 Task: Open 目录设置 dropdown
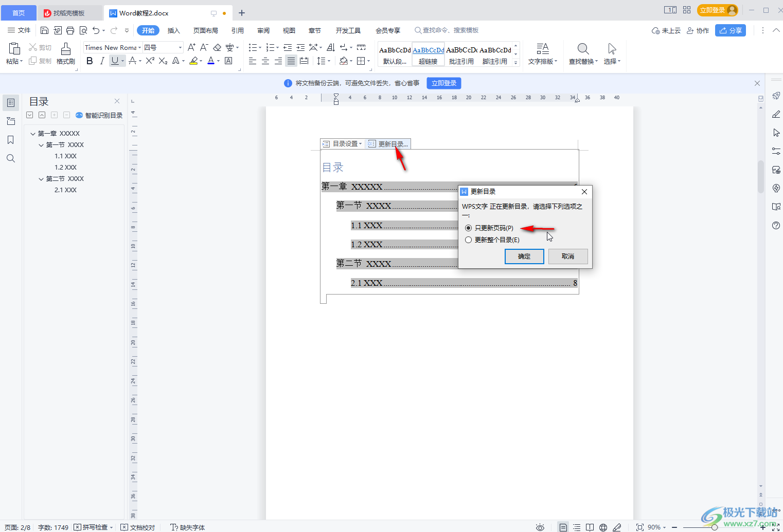[342, 144]
